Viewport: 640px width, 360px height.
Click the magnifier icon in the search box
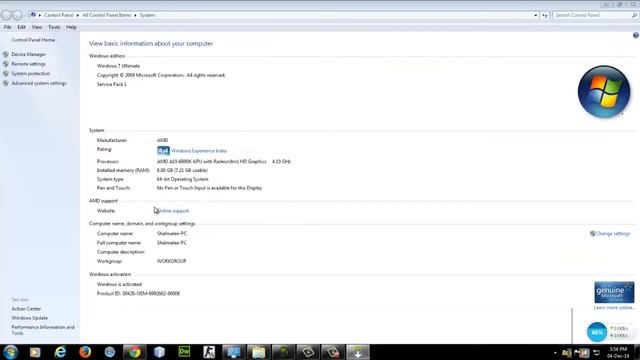pyautogui.click(x=634, y=15)
